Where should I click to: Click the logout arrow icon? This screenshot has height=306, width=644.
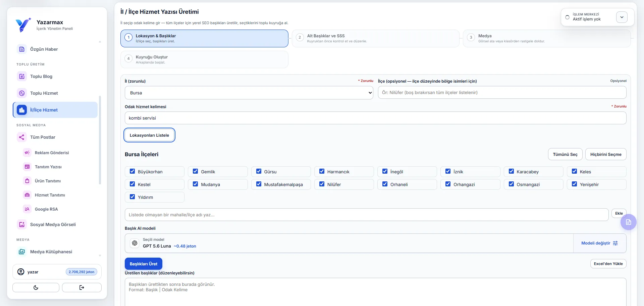click(82, 288)
